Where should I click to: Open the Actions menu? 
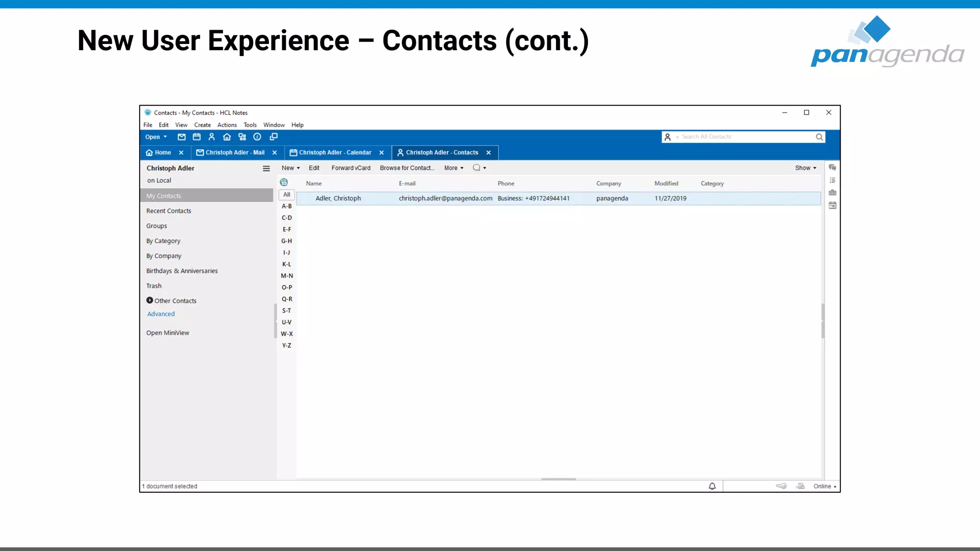[227, 125]
